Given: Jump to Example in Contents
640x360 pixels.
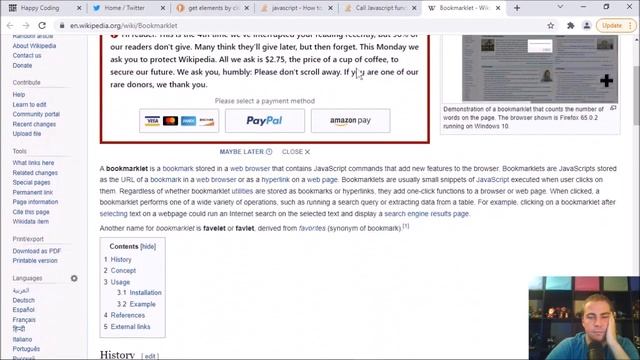Looking at the screenshot, I should point(142,304).
